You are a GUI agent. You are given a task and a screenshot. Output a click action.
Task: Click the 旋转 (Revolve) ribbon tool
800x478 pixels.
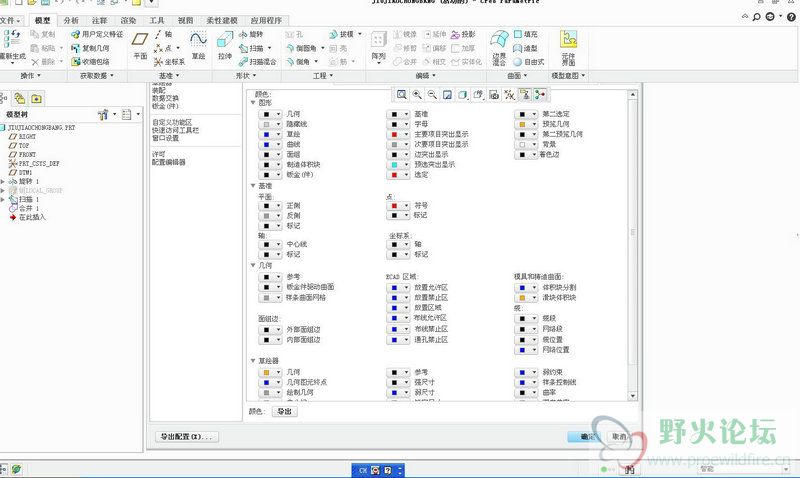click(x=251, y=34)
